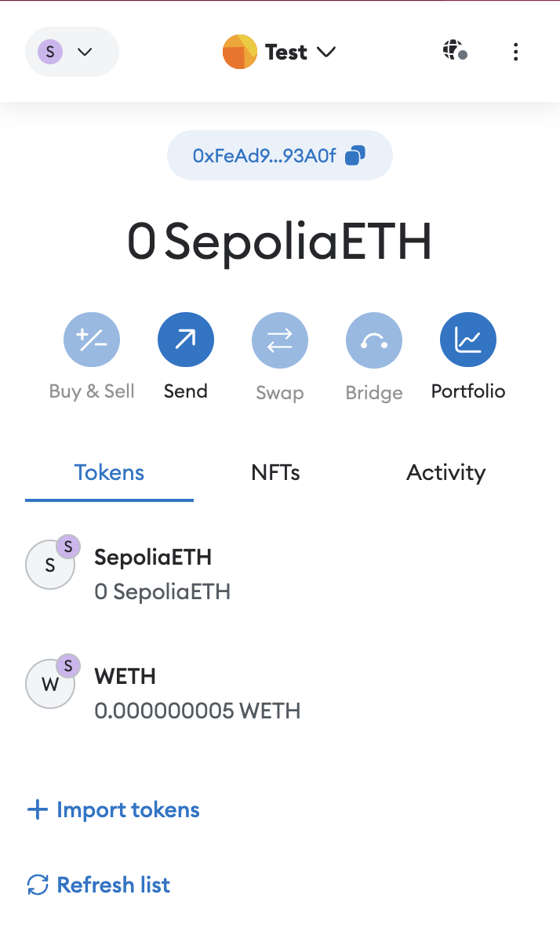
Task: Select the Tokens tab
Action: [x=109, y=473]
